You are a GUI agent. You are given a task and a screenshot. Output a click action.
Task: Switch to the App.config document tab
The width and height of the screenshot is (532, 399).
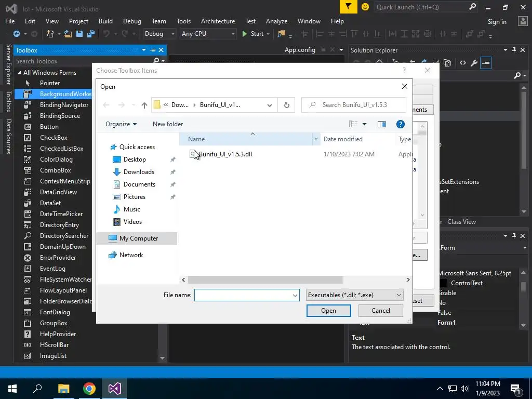(x=300, y=50)
